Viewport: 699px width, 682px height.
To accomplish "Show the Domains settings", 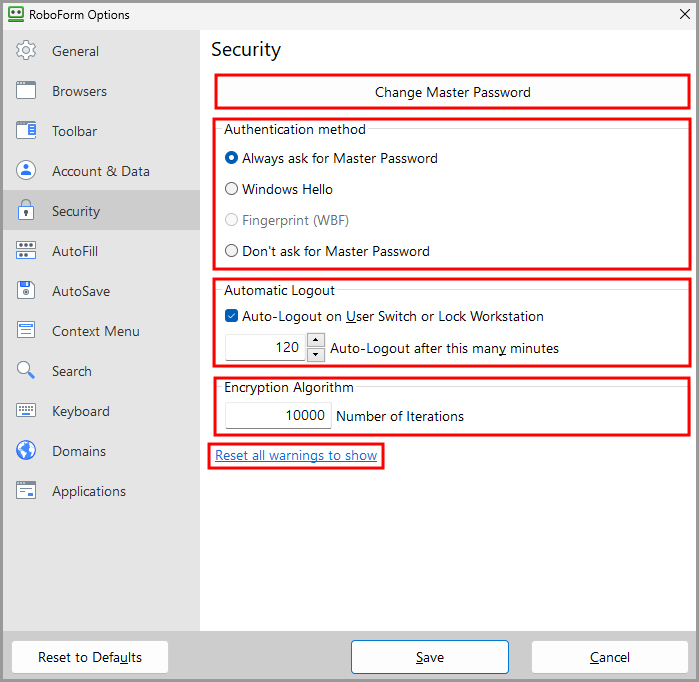I will point(102,451).
